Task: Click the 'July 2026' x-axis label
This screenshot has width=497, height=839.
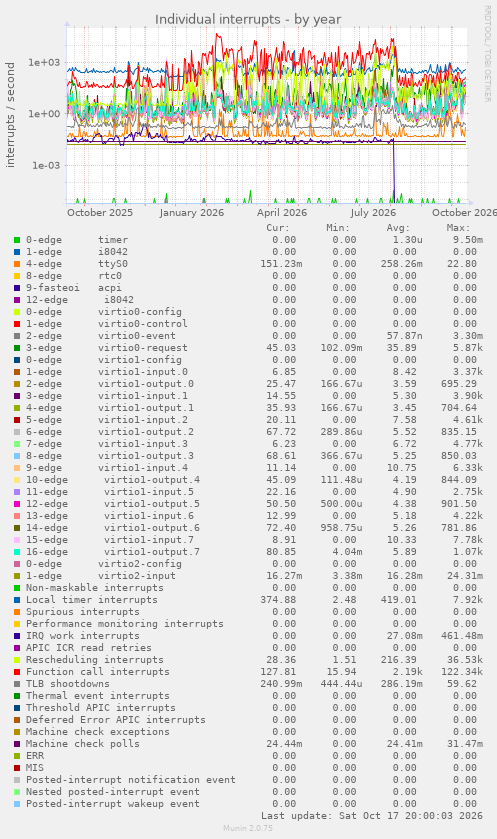Action: (373, 212)
